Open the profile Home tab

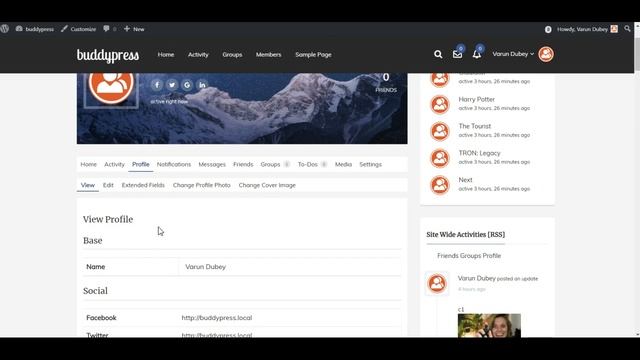pos(89,164)
